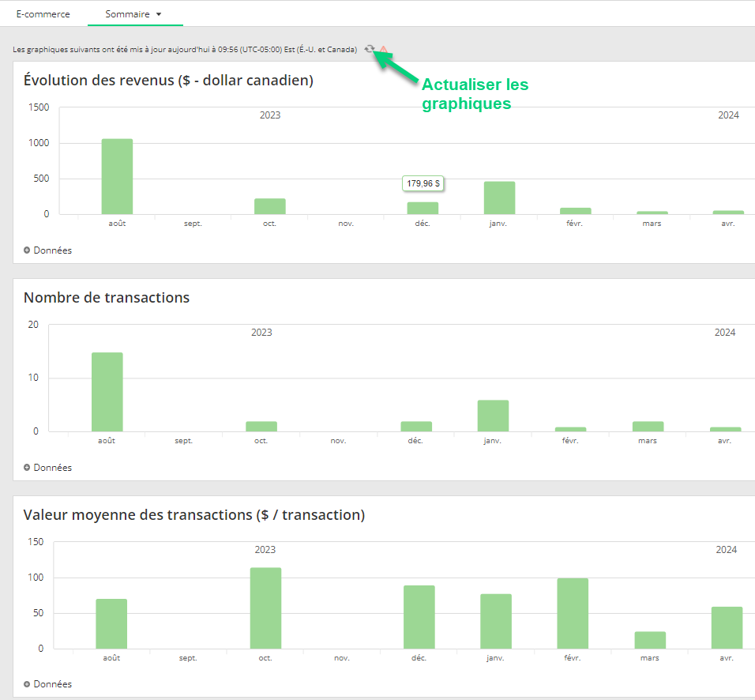Click the oct. bar in transactions chart
The width and height of the screenshot is (755, 700).
click(261, 427)
